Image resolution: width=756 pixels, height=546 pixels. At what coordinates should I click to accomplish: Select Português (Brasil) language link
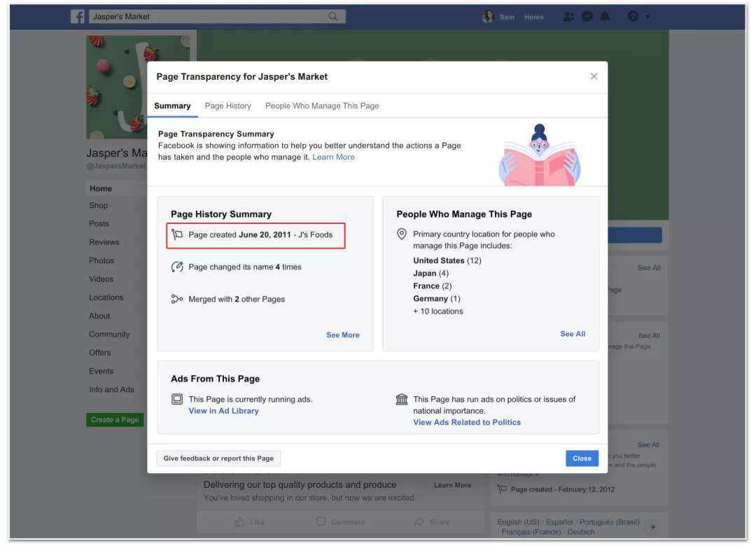610,522
